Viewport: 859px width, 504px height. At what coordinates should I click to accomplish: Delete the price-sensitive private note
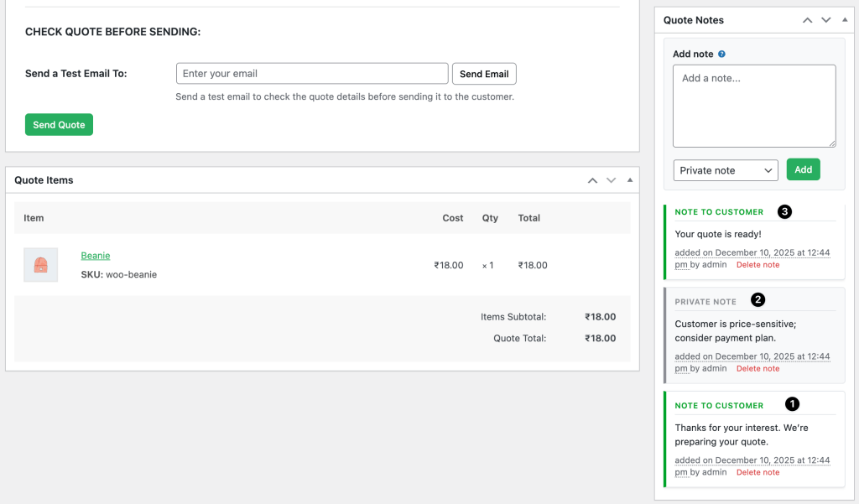(757, 369)
